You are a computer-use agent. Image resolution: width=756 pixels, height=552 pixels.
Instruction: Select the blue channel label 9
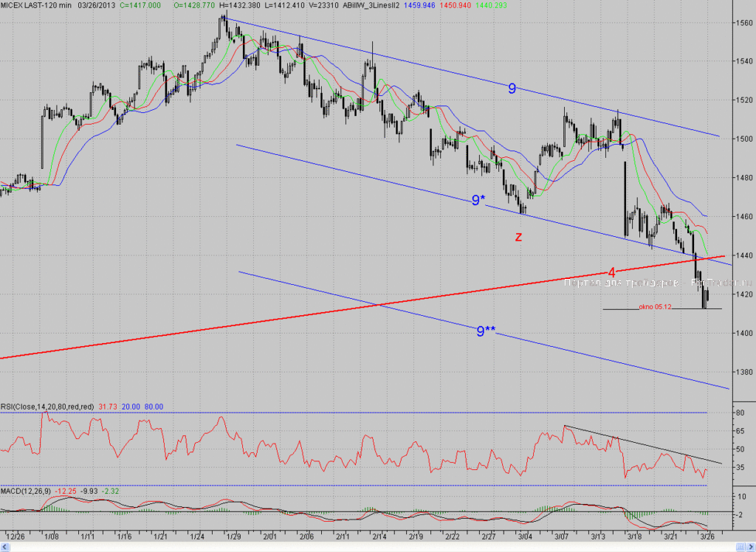[x=512, y=89]
